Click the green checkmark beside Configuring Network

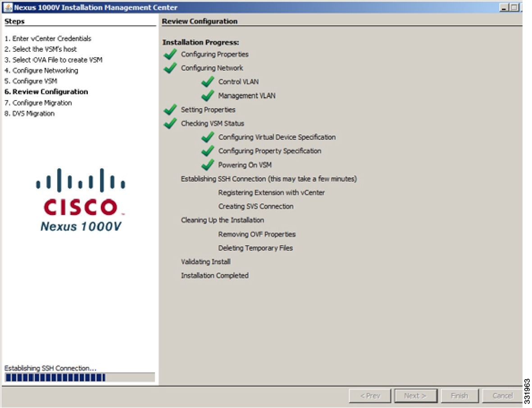tap(170, 68)
